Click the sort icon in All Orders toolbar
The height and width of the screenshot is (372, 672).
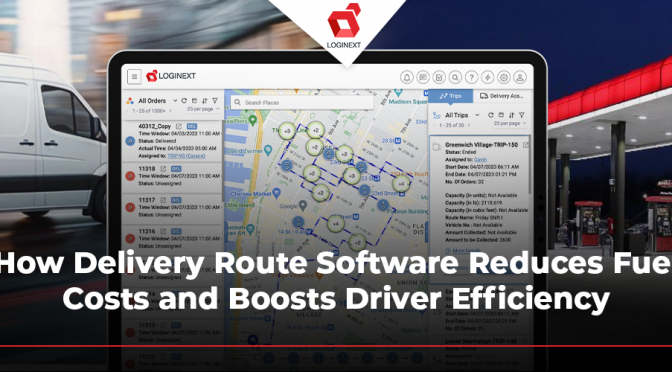204,101
